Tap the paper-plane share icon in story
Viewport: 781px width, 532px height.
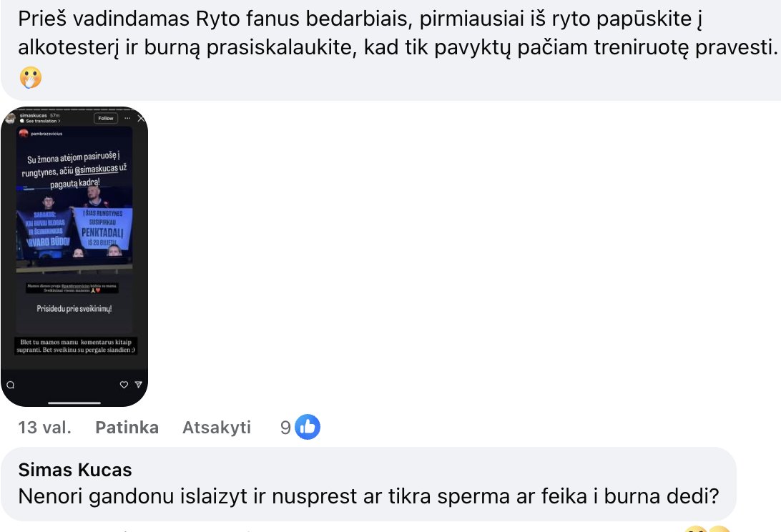139,385
